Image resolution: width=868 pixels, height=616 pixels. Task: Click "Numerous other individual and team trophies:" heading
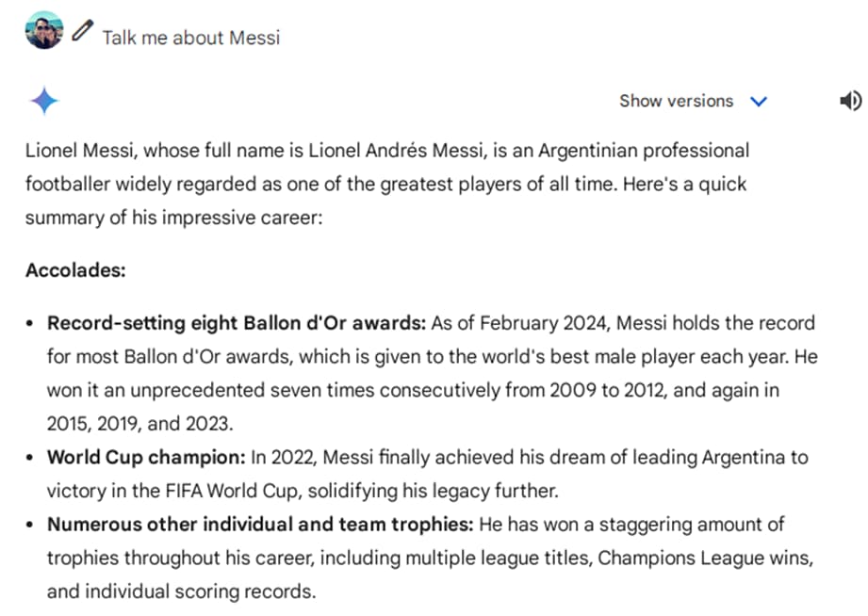point(260,525)
